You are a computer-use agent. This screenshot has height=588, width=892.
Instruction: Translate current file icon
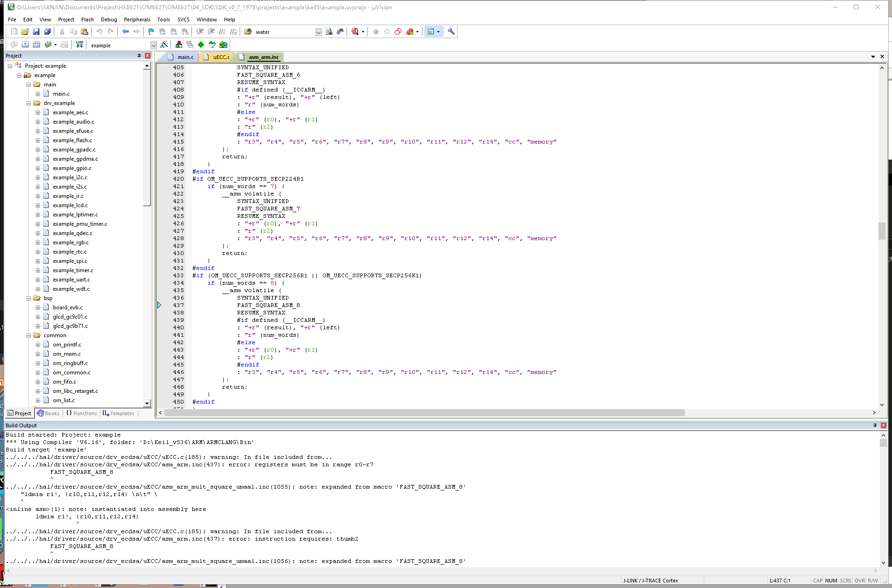(x=14, y=45)
